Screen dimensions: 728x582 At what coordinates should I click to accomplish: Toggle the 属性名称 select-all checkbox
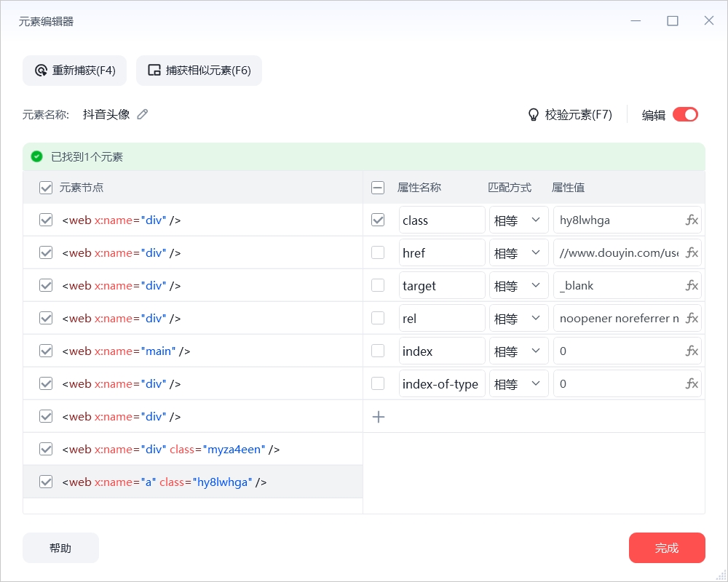point(378,188)
